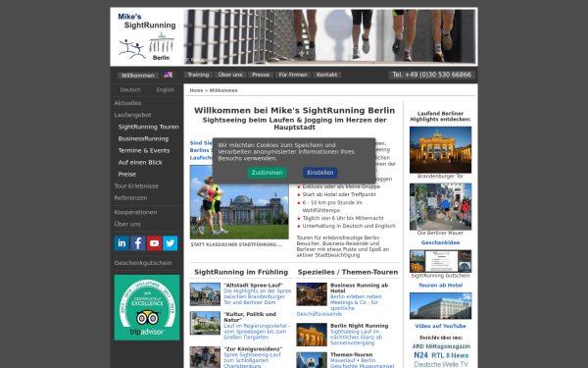This screenshot has width=588, height=368.
Task: Click the 'Willkommen bei Mike's SightRunning Berlin' heading
Action: coord(294,110)
